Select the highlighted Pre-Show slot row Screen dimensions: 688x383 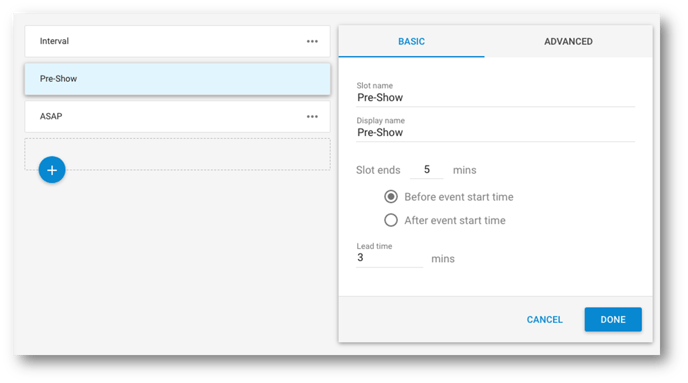(x=177, y=79)
